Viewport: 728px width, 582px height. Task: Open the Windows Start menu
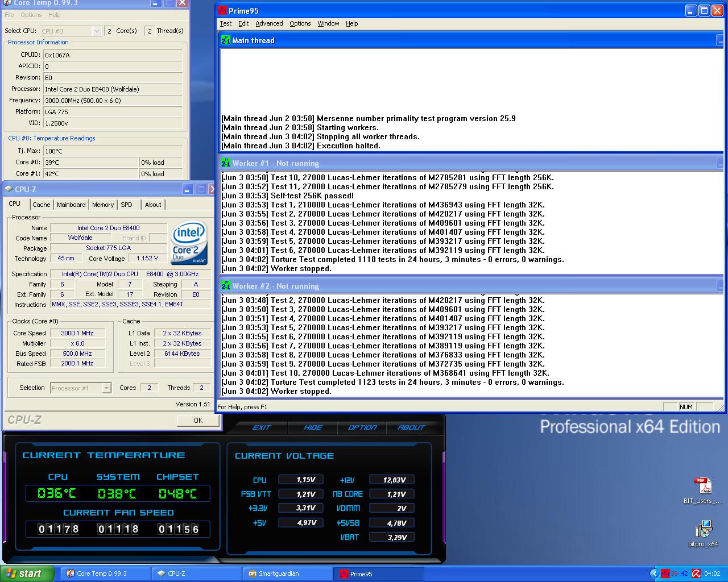[27, 574]
